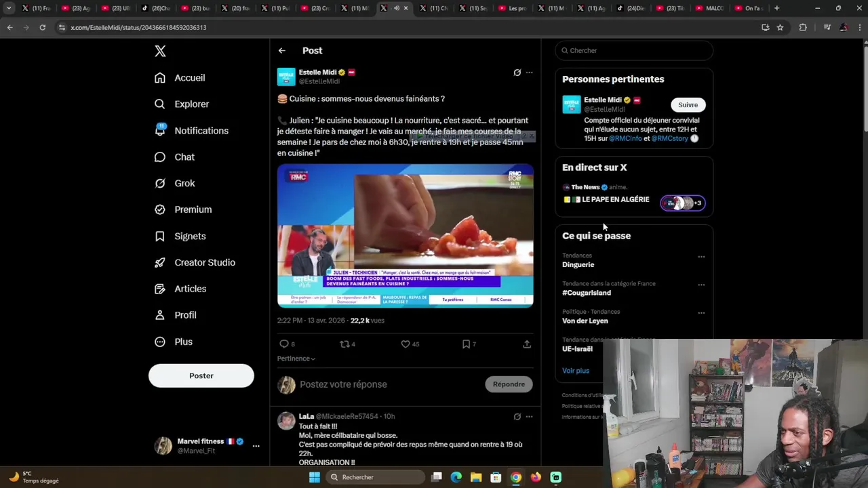
Task: Mute the active tab via its speaker icon
Action: tap(397, 8)
